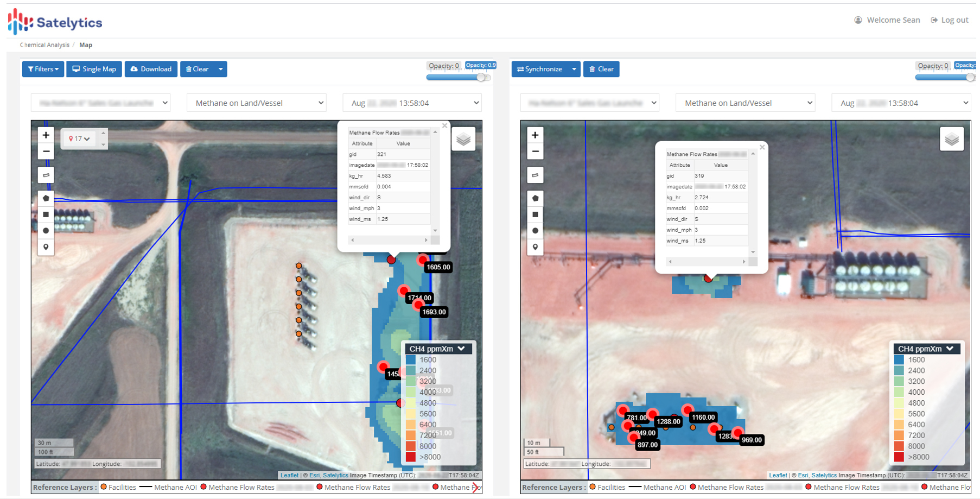Click the Single Map button

[x=94, y=69]
